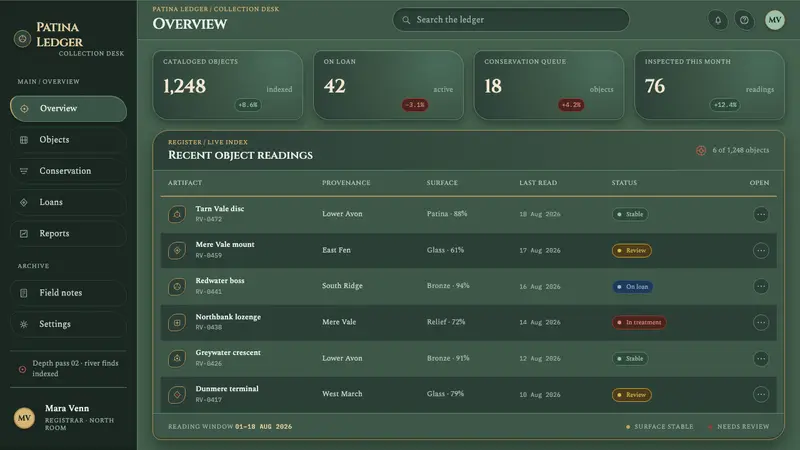Click the Stable status of Greywater crescent

pyautogui.click(x=630, y=359)
